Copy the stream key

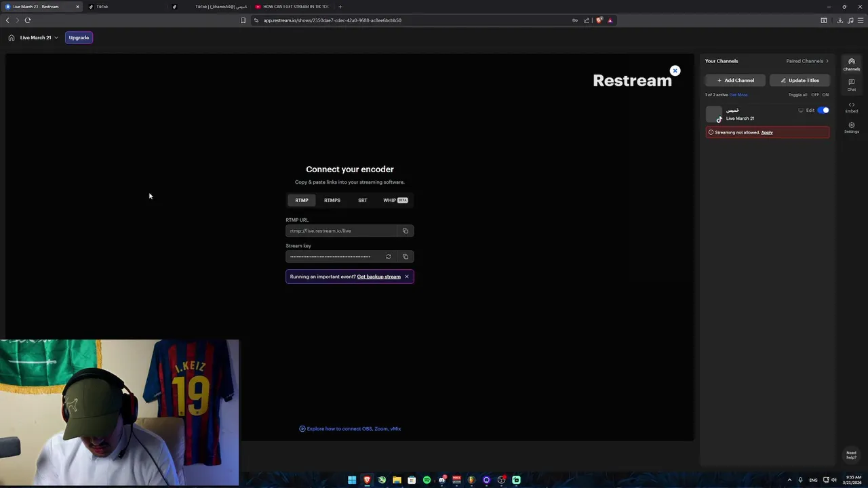coord(406,257)
